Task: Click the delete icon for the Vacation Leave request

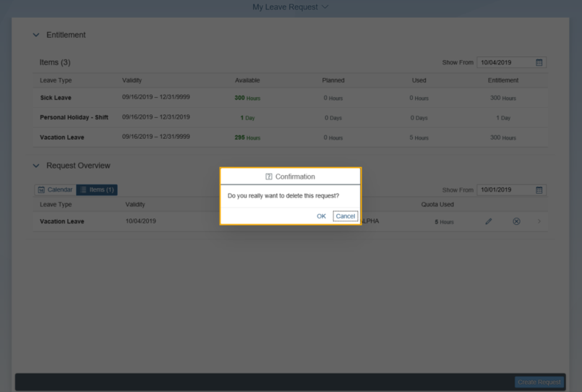Action: [516, 221]
